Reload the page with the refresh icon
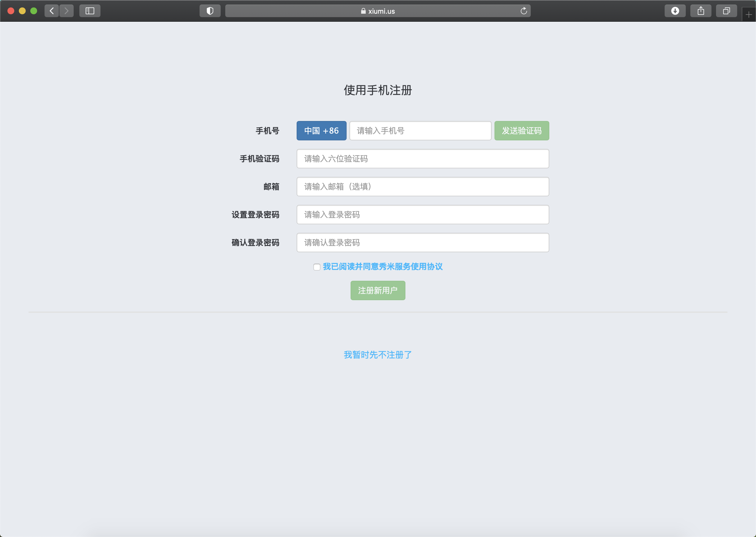756x537 pixels. (x=523, y=11)
